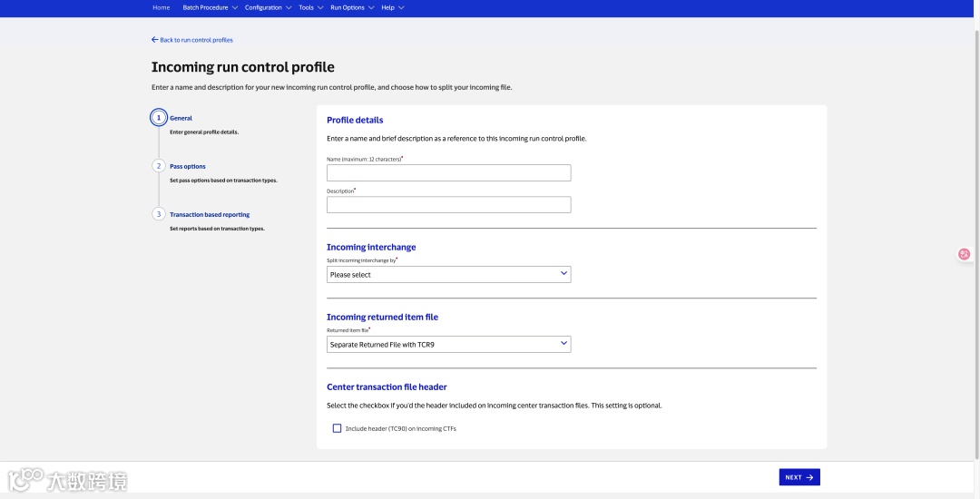
Task: Open Split incoming interchange by dropdown
Action: 448,274
